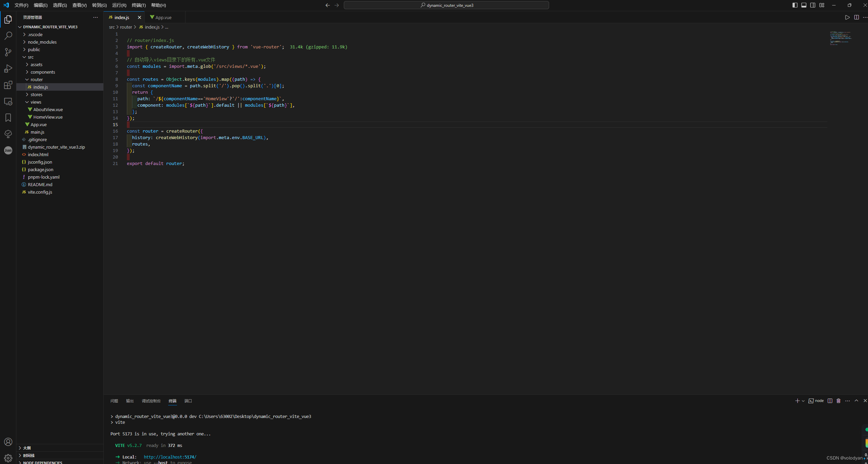Click the index.js file in explorer
Screen dimensions: 868x464
40,87
